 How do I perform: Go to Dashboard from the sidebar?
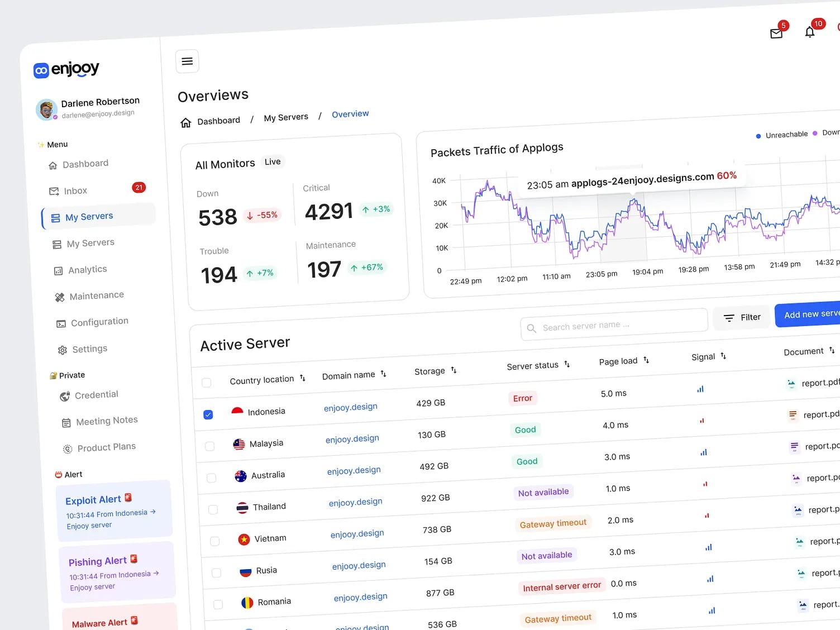click(85, 164)
